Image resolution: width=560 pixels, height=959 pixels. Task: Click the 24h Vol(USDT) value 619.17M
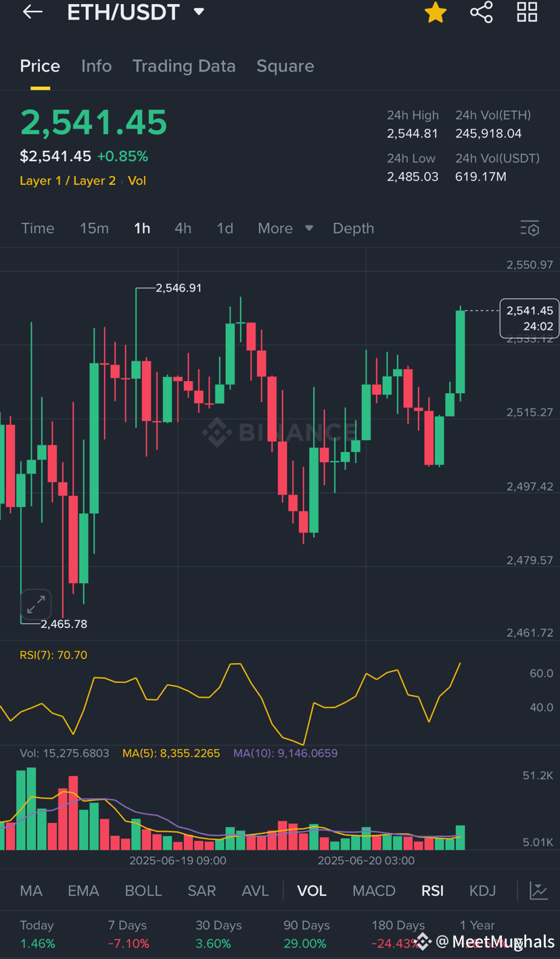coord(481,177)
